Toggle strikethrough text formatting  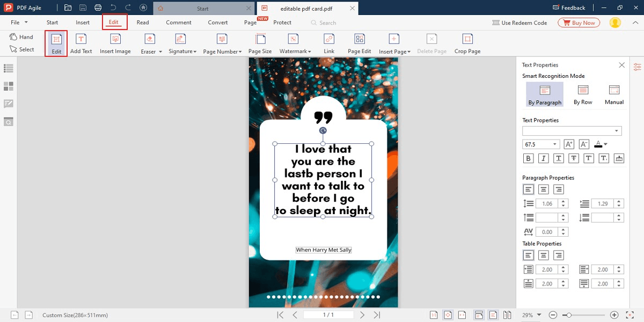tap(574, 158)
